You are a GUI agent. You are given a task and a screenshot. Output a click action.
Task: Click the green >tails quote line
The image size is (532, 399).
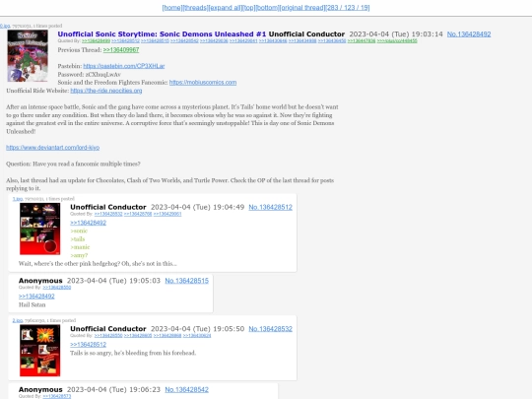tap(78, 239)
